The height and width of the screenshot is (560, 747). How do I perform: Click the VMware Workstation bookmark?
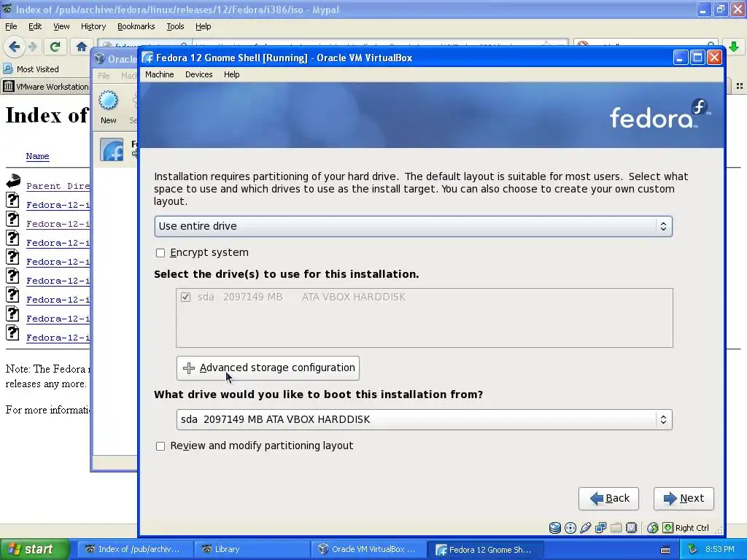coord(46,87)
